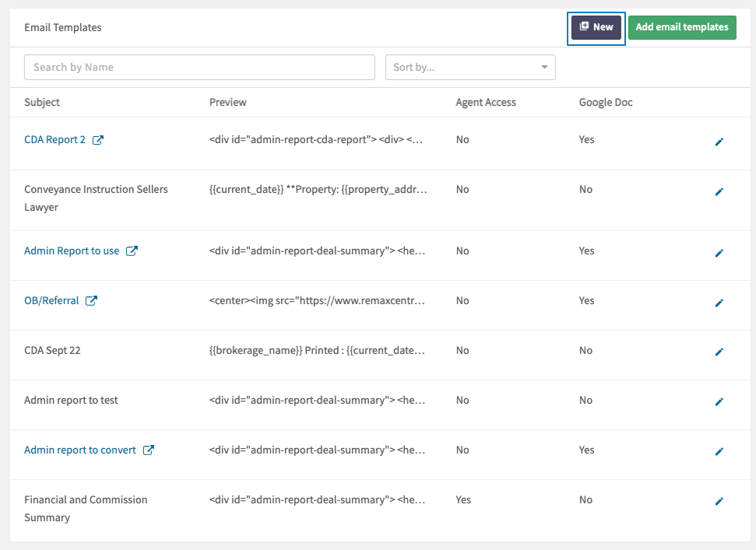Click edit pencil for Admin Report to use

[719, 253]
